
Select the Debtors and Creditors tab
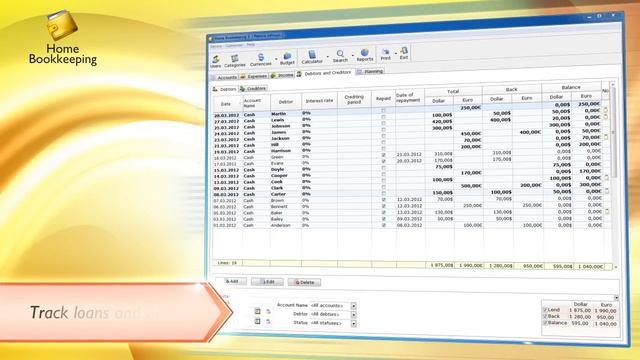point(324,73)
